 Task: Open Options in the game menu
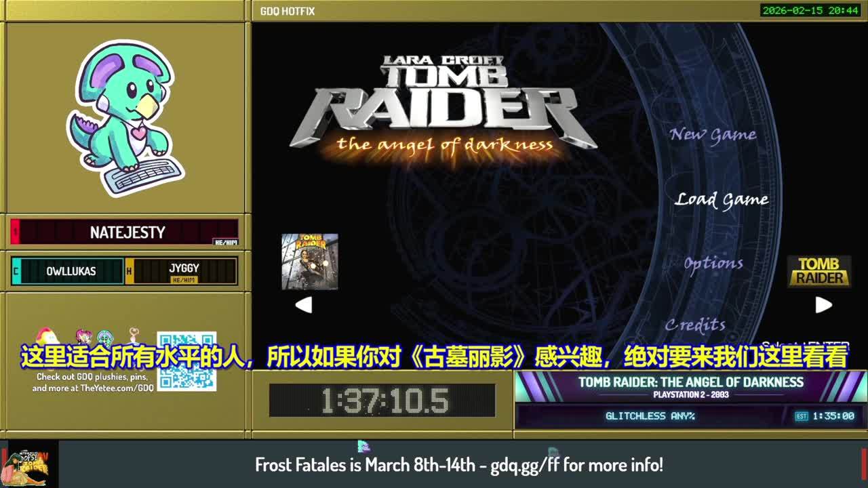713,263
